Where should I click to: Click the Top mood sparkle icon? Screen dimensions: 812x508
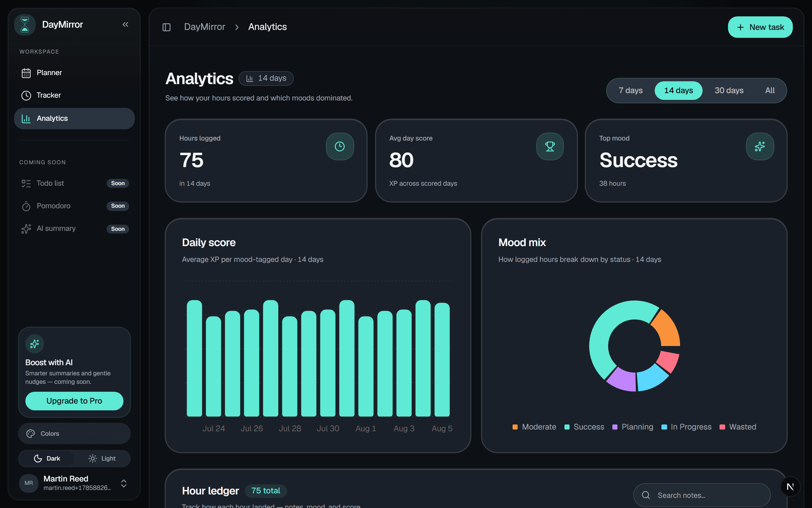[760, 146]
